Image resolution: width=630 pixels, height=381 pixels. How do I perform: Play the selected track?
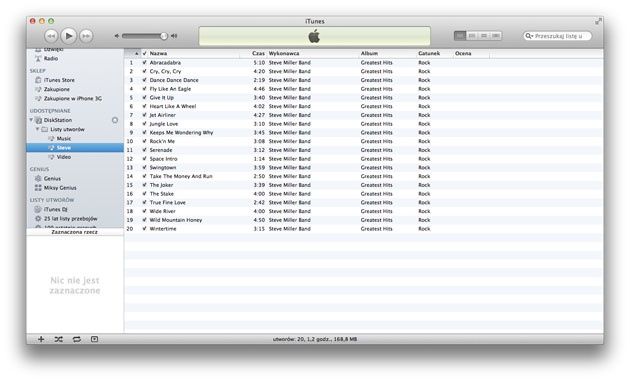(x=69, y=36)
